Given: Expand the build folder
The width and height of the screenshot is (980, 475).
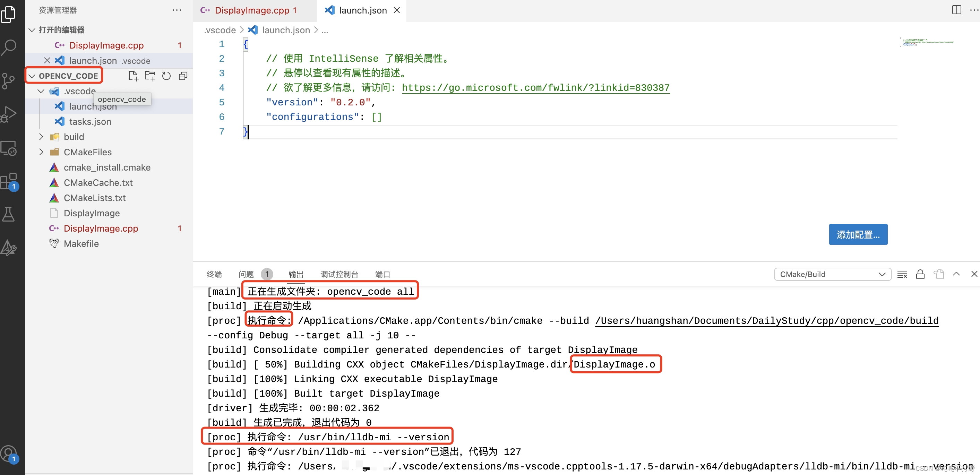Looking at the screenshot, I should pyautogui.click(x=41, y=137).
